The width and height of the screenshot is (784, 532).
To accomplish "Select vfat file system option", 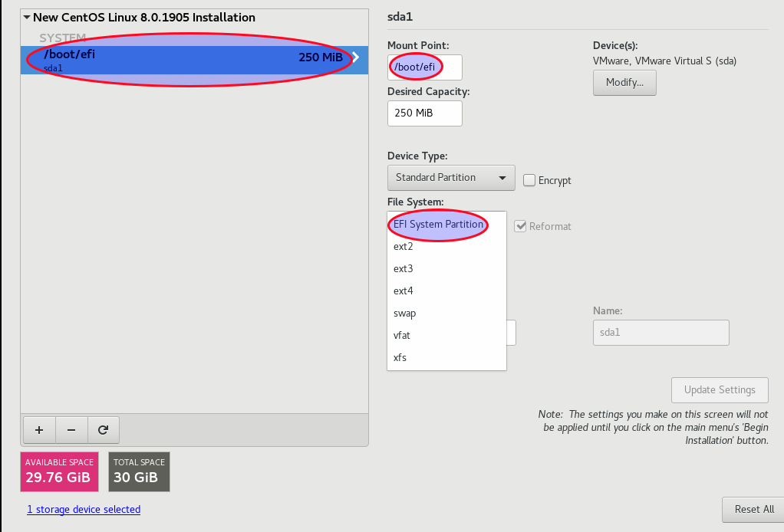I will coord(402,336).
